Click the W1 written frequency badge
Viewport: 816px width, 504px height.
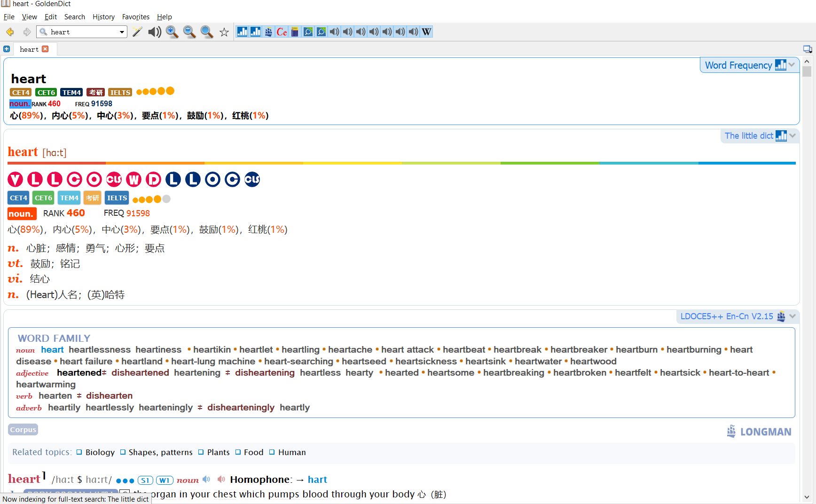pyautogui.click(x=164, y=480)
